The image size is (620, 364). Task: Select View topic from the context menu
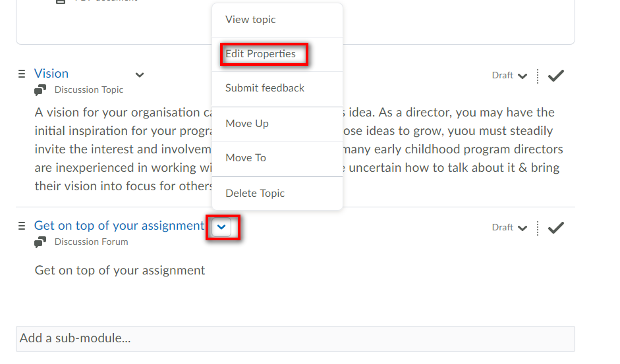pos(277,20)
